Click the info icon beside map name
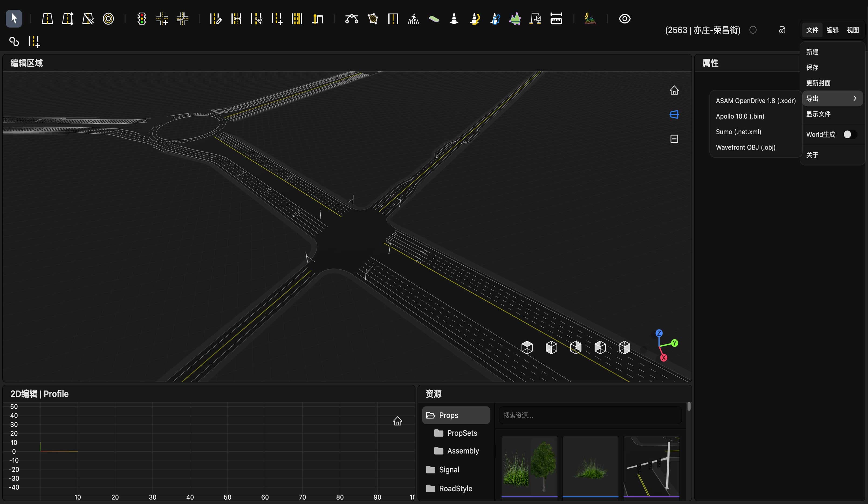Screen dimensions: 868x504 753,30
